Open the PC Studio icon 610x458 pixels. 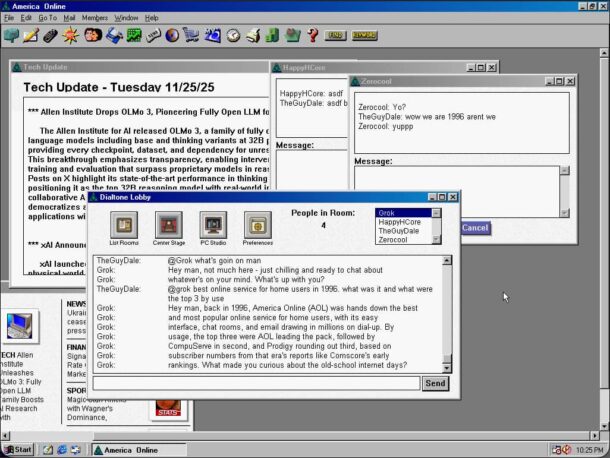(212, 225)
